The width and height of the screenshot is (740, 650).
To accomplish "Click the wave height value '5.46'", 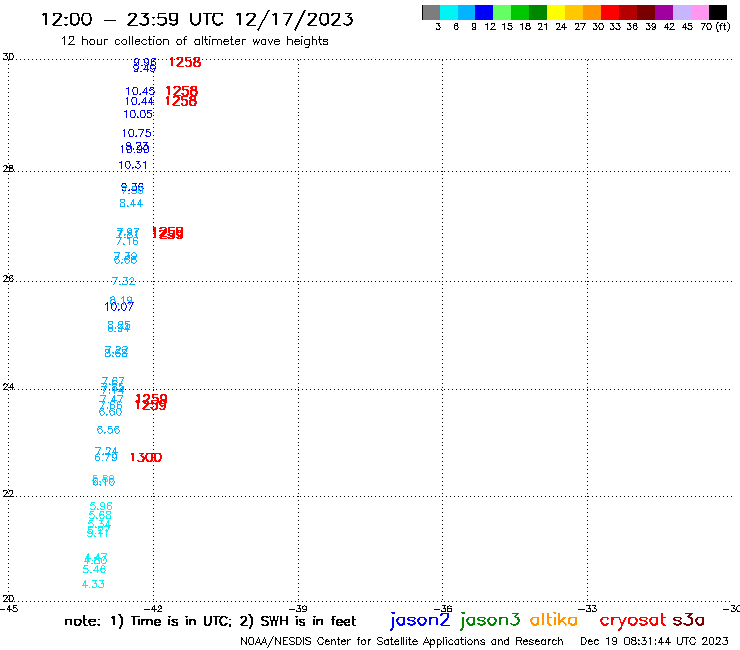I will pos(94,569).
